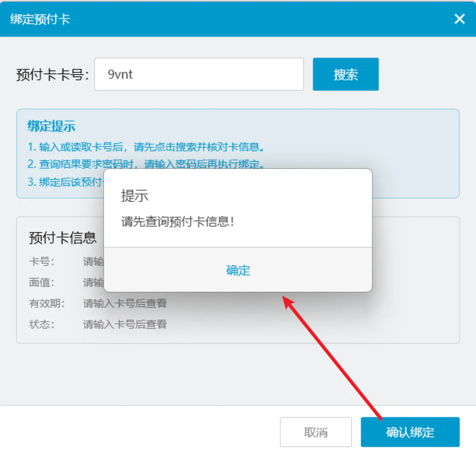
Task: Click the 提示 alert title
Action: point(135,195)
